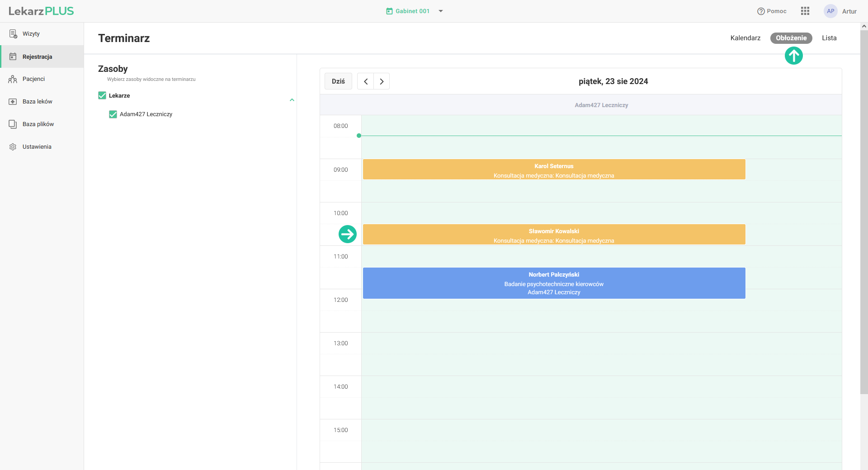Go to the next day arrow
This screenshot has width=868, height=470.
382,81
